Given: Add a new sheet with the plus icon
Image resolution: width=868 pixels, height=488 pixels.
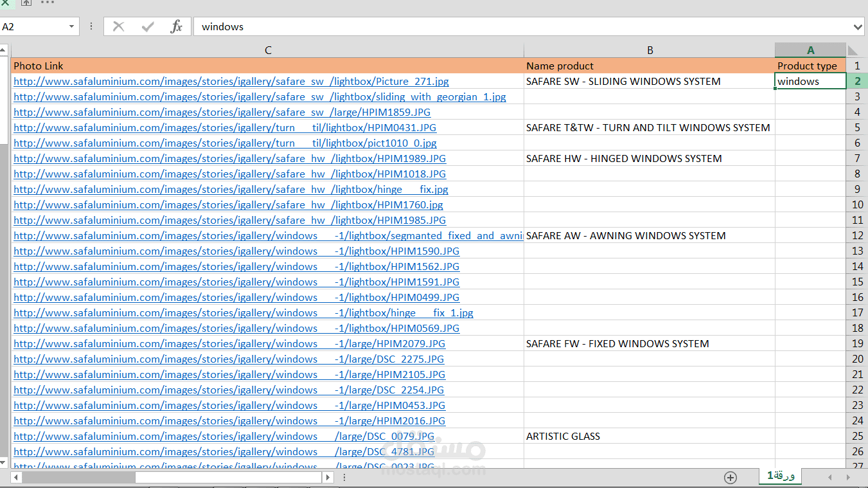Looking at the screenshot, I should (731, 478).
